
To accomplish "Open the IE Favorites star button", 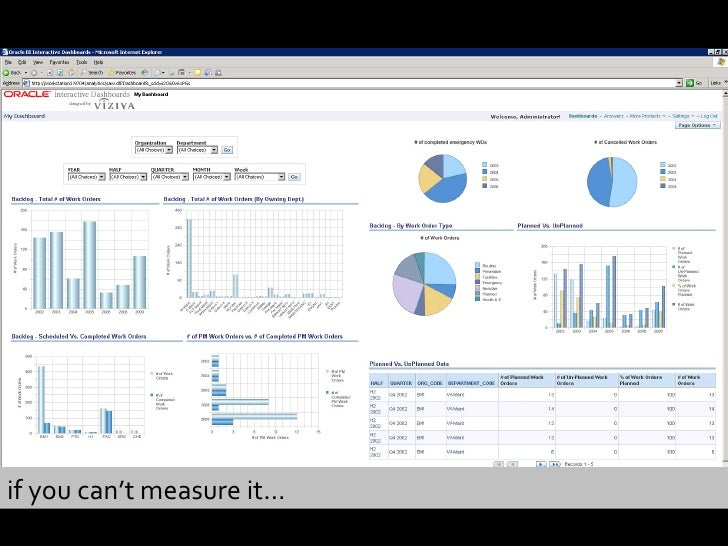I will point(122,72).
